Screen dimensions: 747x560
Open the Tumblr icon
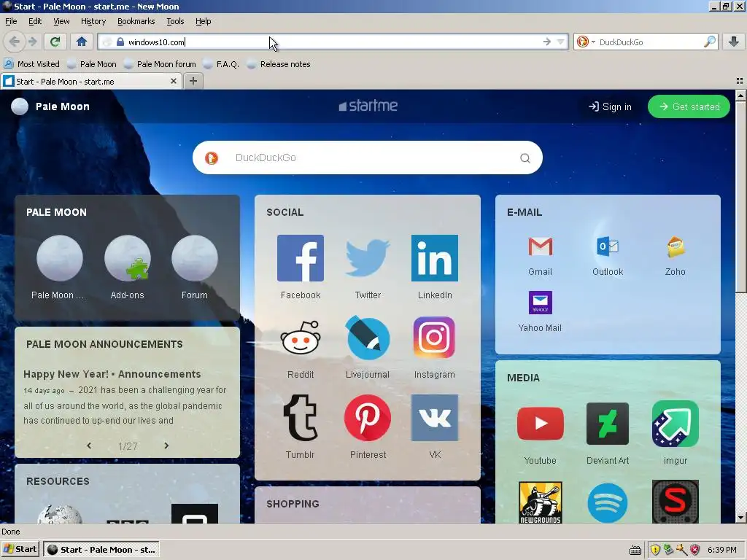(x=300, y=418)
